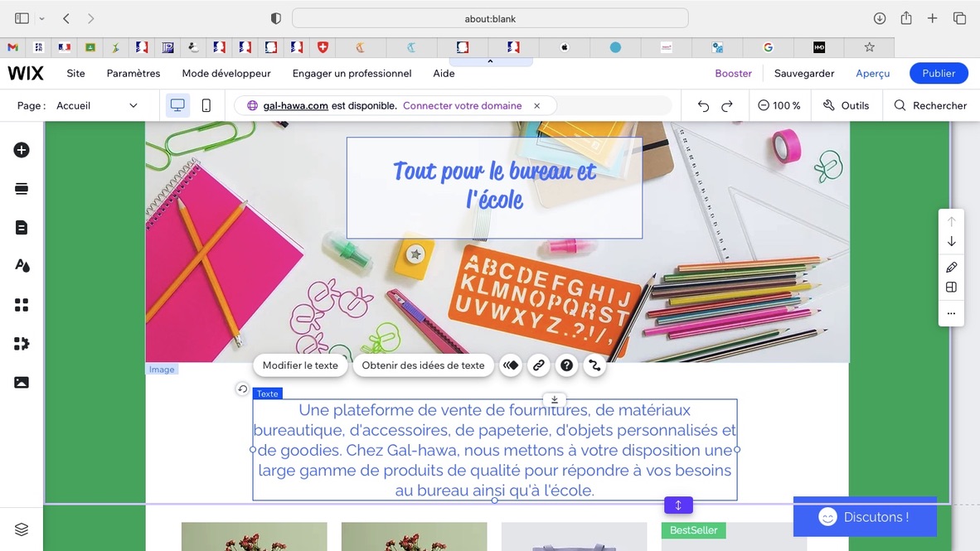The image size is (980, 551).
Task: Show Safari downloads
Action: (880, 18)
